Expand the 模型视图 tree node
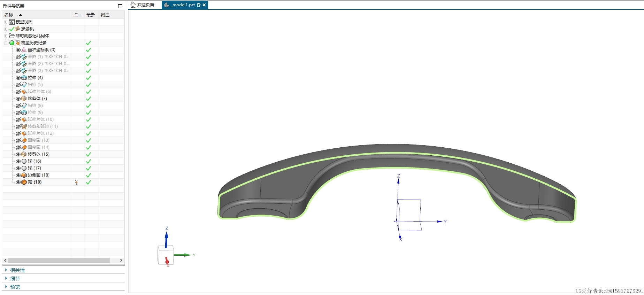 [x=6, y=22]
